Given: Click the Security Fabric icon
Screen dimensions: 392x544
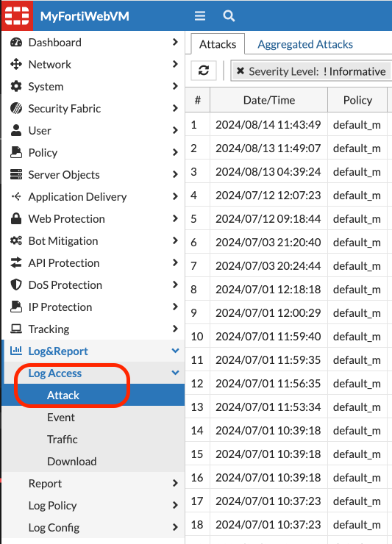Looking at the screenshot, I should coord(16,109).
